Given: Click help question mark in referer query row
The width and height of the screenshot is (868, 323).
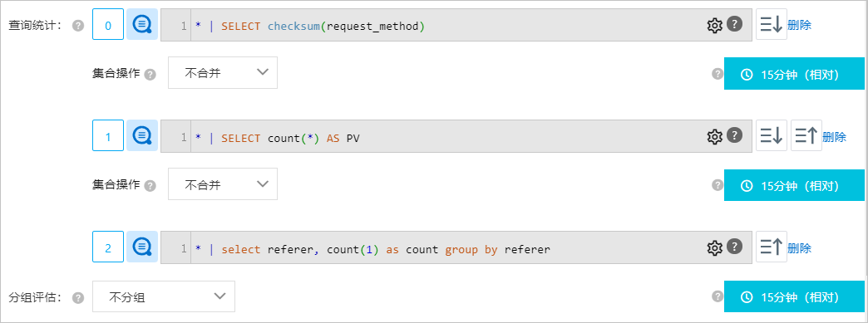Looking at the screenshot, I should pos(734,247).
